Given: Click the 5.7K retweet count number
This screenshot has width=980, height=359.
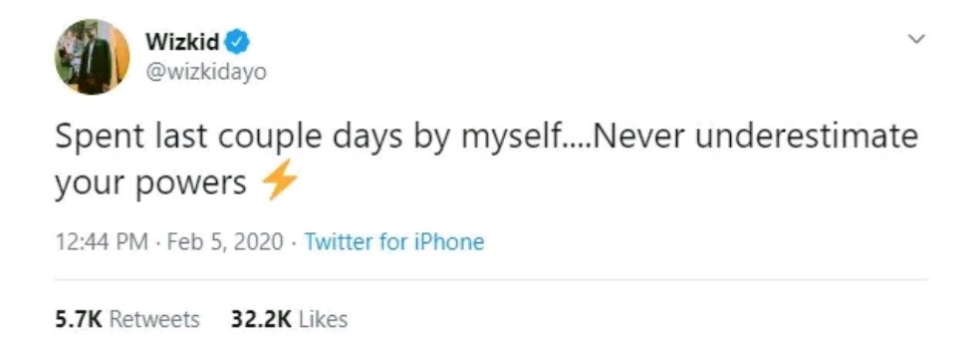Looking at the screenshot, I should 78,319.
